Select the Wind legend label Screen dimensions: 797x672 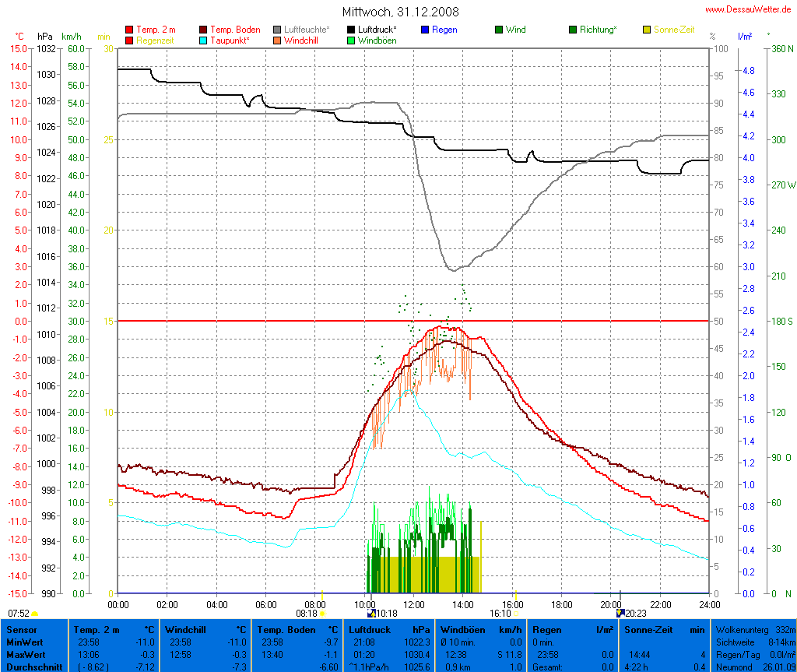coord(515,30)
